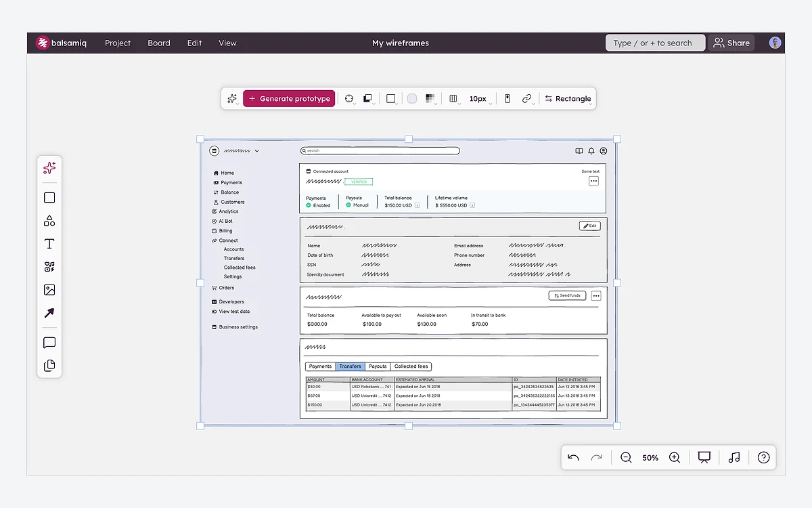Click Payments in wireframe sidebar
Image resolution: width=812 pixels, height=508 pixels.
coord(227,182)
